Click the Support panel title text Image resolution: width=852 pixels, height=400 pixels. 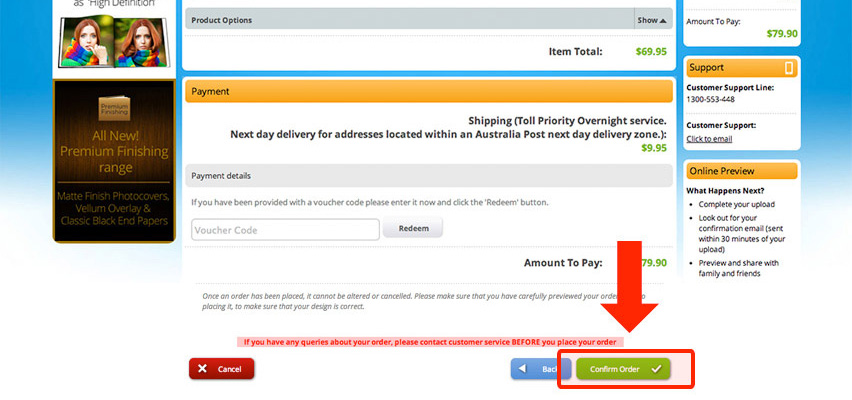coord(707,68)
